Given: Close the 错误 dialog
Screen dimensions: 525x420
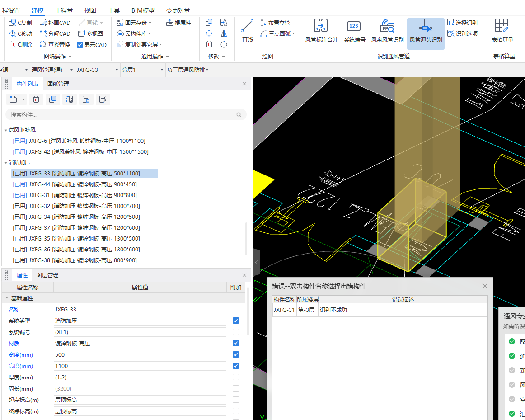Looking at the screenshot, I should [484, 286].
